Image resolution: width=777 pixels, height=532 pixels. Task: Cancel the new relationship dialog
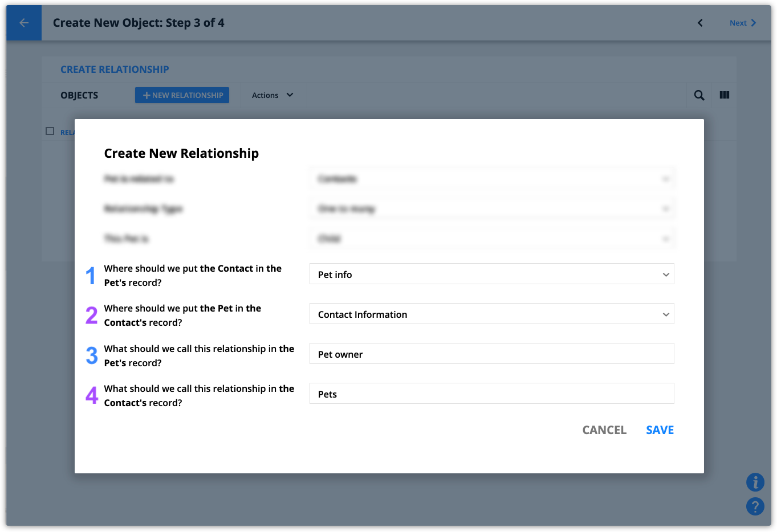coord(604,430)
